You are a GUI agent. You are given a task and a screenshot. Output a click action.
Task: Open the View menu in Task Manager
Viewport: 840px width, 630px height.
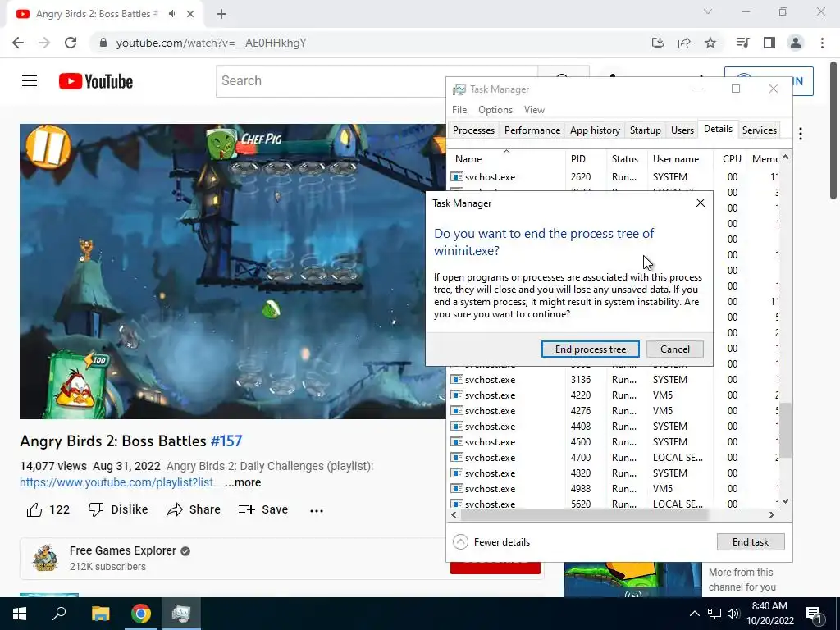tap(534, 110)
